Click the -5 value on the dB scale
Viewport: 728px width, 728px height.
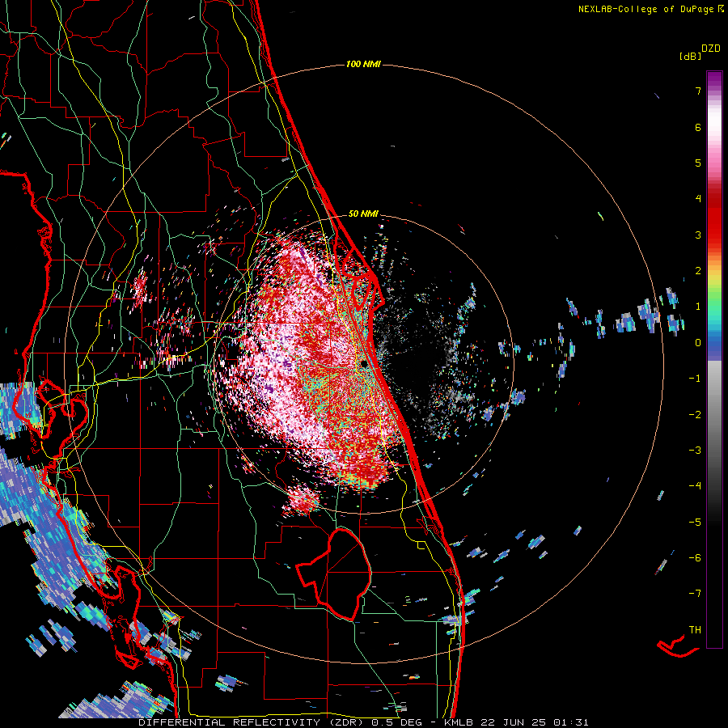[695, 523]
